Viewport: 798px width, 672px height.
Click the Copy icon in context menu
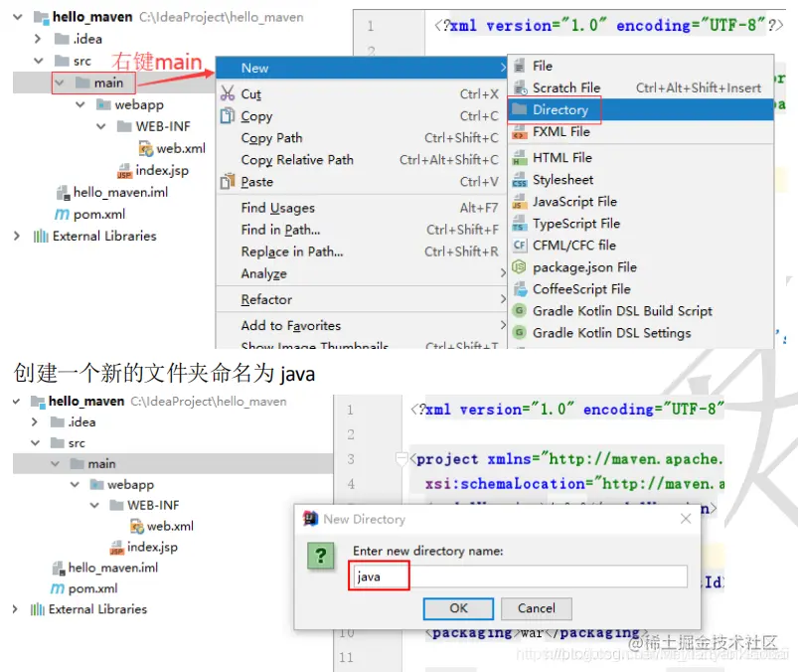coord(227,116)
